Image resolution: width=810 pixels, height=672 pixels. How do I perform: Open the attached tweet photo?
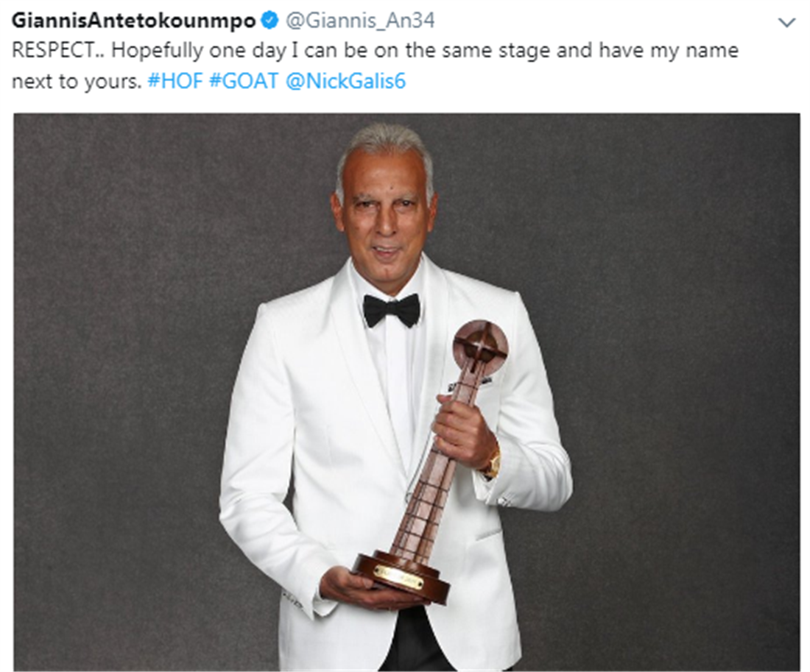[x=406, y=392]
